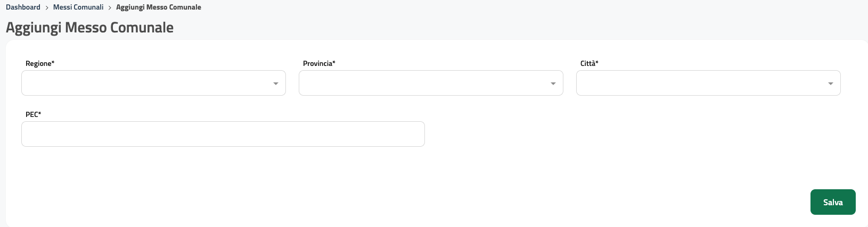The width and height of the screenshot is (868, 227).
Task: Click the Aggiungi Messo Comunale page heading
Action: coord(89,28)
